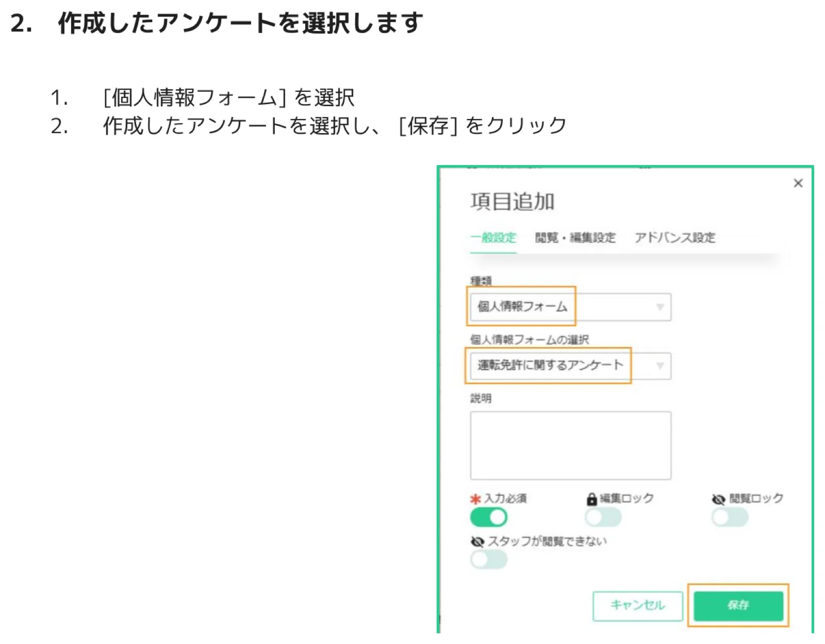Open the 個人情報フォームの選択 dropdown
825x644 pixels.
tap(570, 366)
